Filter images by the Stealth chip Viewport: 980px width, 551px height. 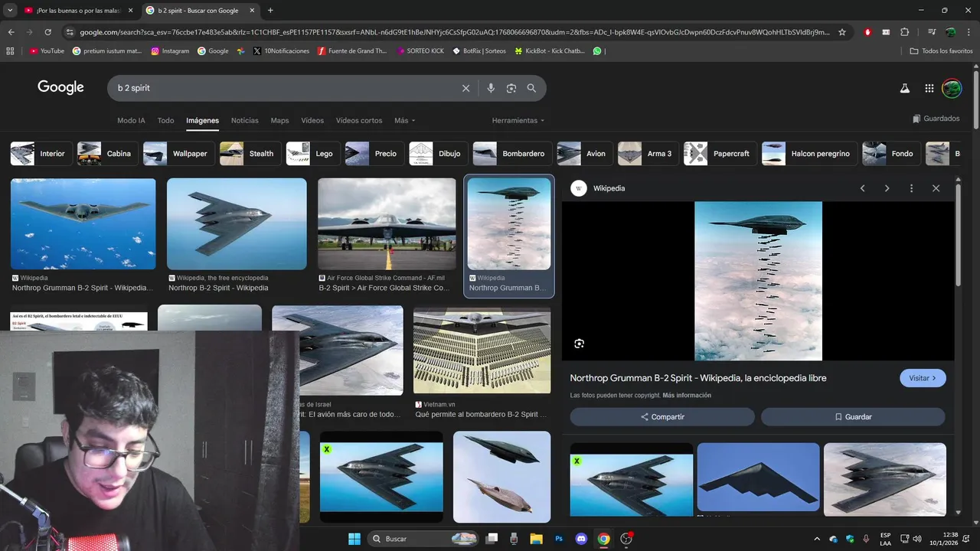coord(250,154)
